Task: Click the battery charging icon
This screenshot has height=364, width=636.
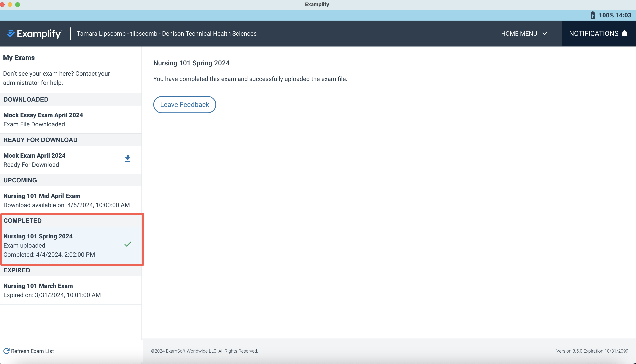Action: tap(593, 15)
